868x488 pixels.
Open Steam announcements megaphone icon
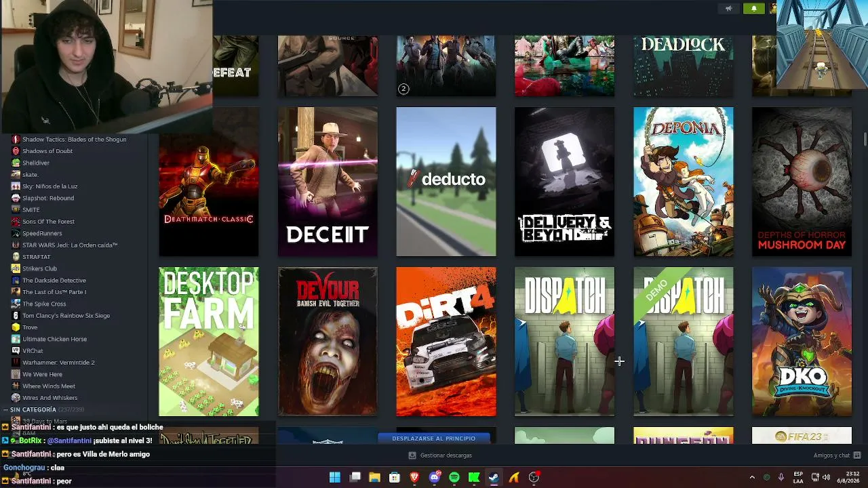tap(729, 9)
